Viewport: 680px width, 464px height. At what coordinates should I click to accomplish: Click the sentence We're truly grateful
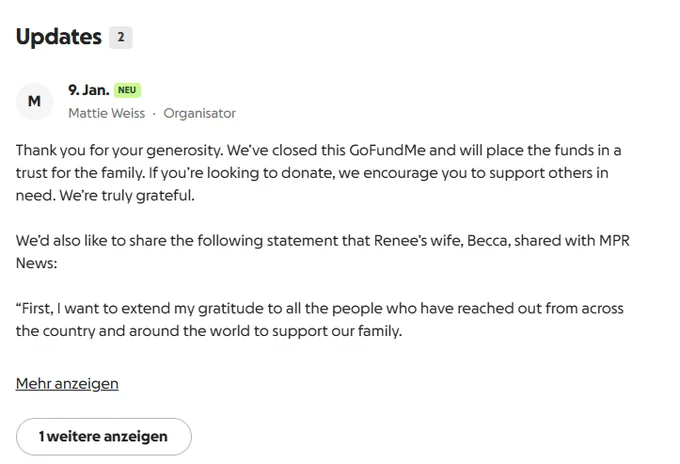(127, 196)
